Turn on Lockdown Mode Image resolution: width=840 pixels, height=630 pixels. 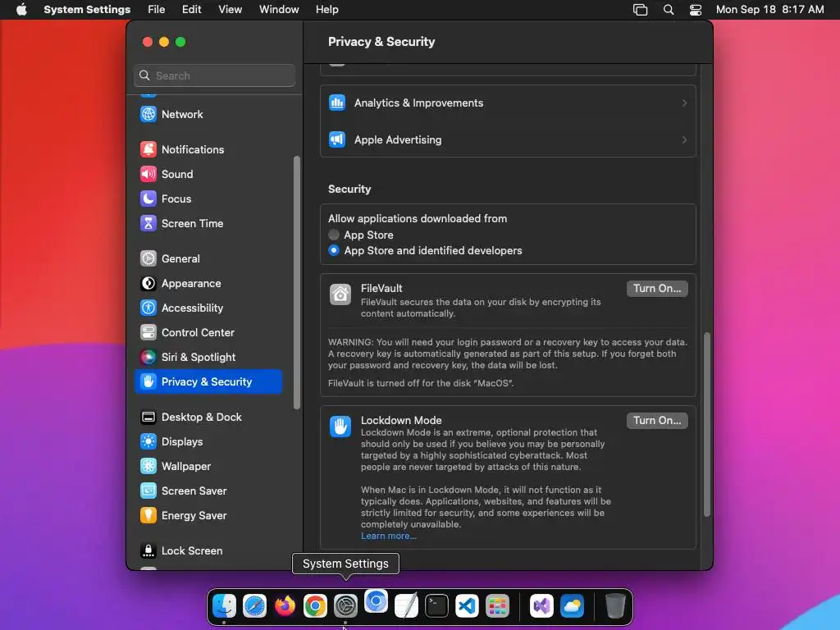(657, 421)
